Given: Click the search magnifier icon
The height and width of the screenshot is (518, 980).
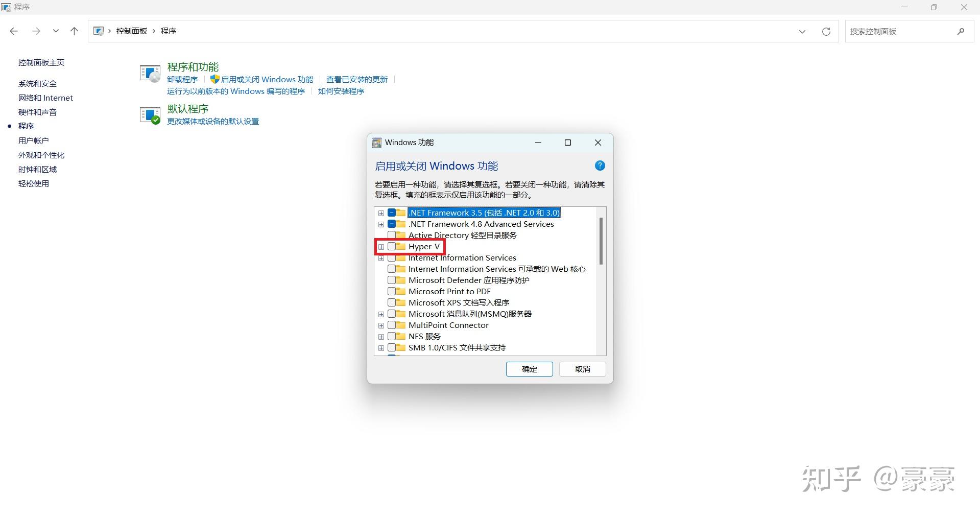Looking at the screenshot, I should [x=961, y=31].
